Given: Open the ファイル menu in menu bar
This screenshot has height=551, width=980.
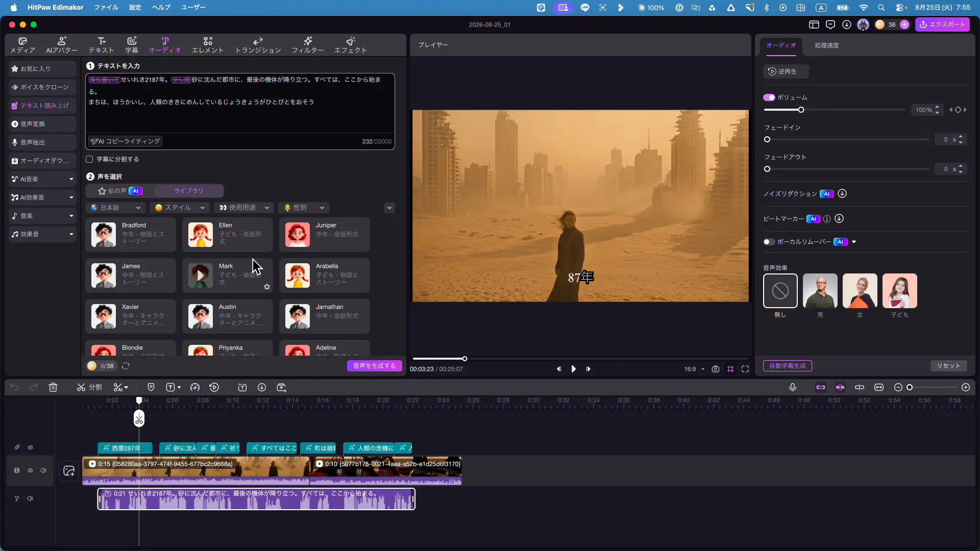Looking at the screenshot, I should pyautogui.click(x=106, y=8).
